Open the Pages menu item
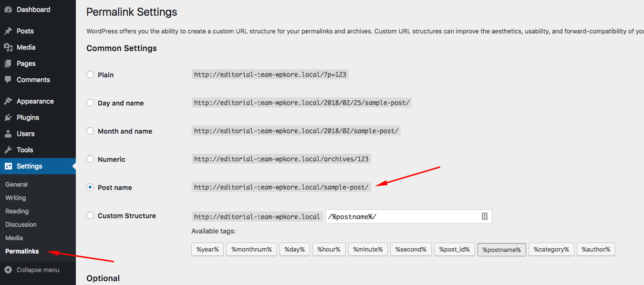This screenshot has height=285, width=644. pos(26,63)
